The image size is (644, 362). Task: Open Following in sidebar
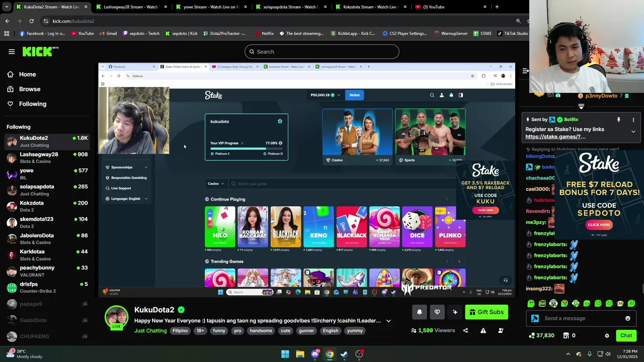pos(33,104)
